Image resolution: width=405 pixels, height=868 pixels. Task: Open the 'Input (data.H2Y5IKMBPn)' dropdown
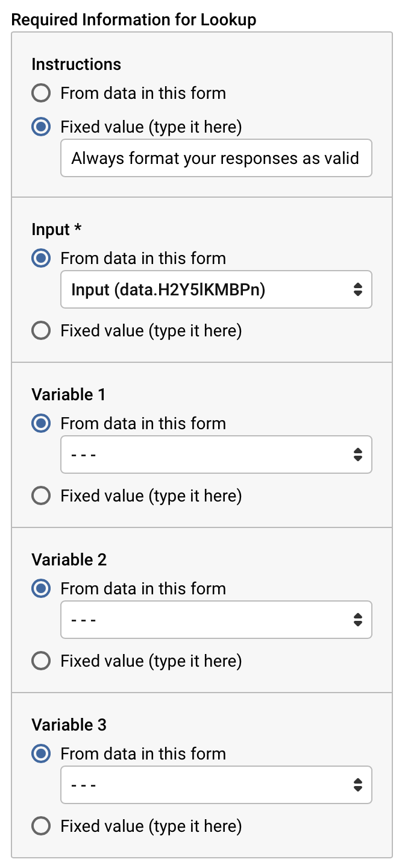pyautogui.click(x=205, y=290)
